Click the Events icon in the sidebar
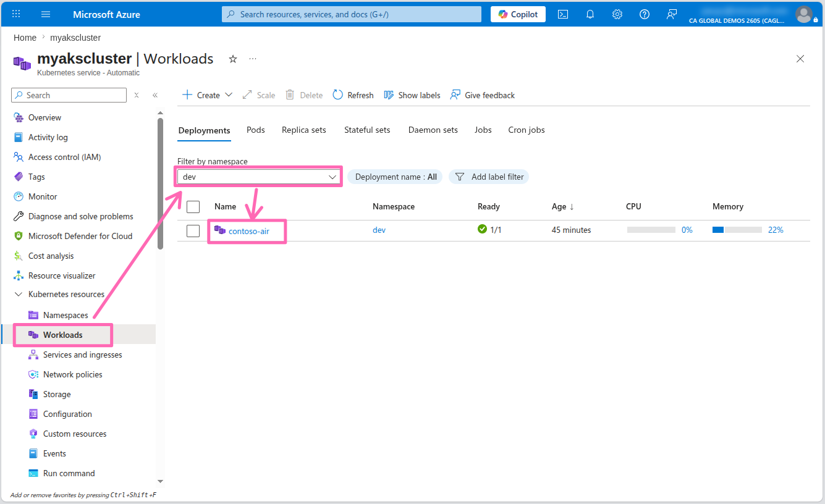This screenshot has width=825, height=504. [33, 453]
